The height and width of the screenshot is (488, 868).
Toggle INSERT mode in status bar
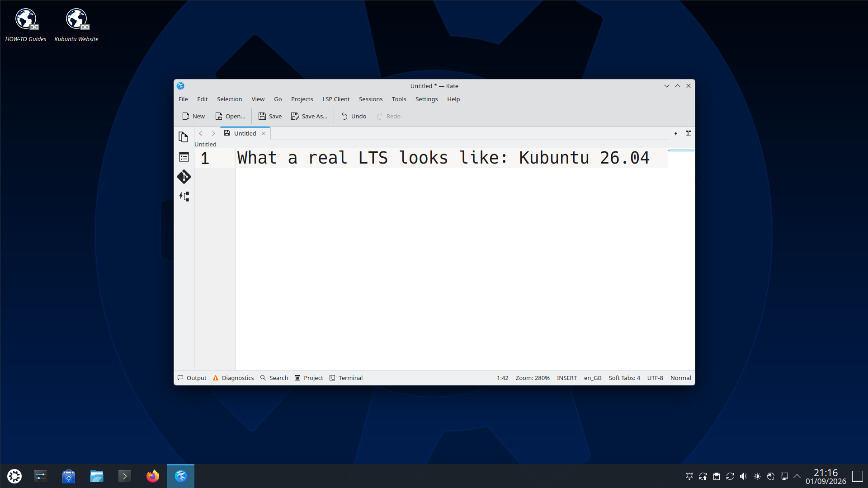coord(566,378)
